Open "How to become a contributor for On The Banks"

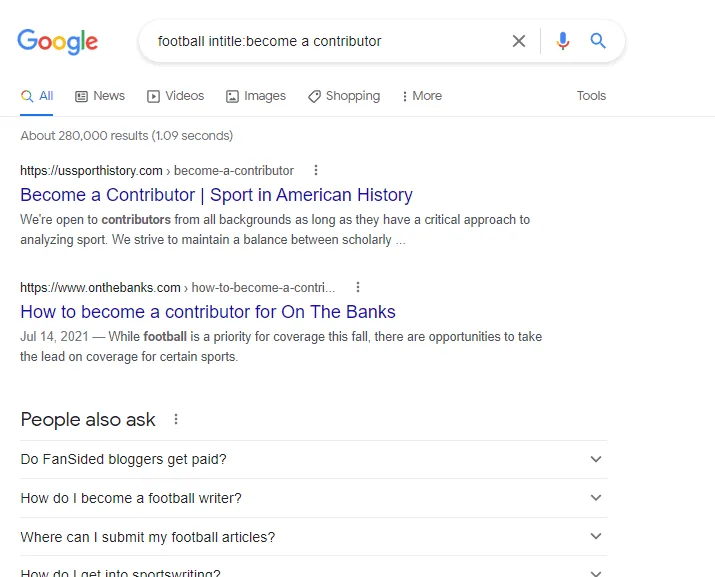point(208,312)
